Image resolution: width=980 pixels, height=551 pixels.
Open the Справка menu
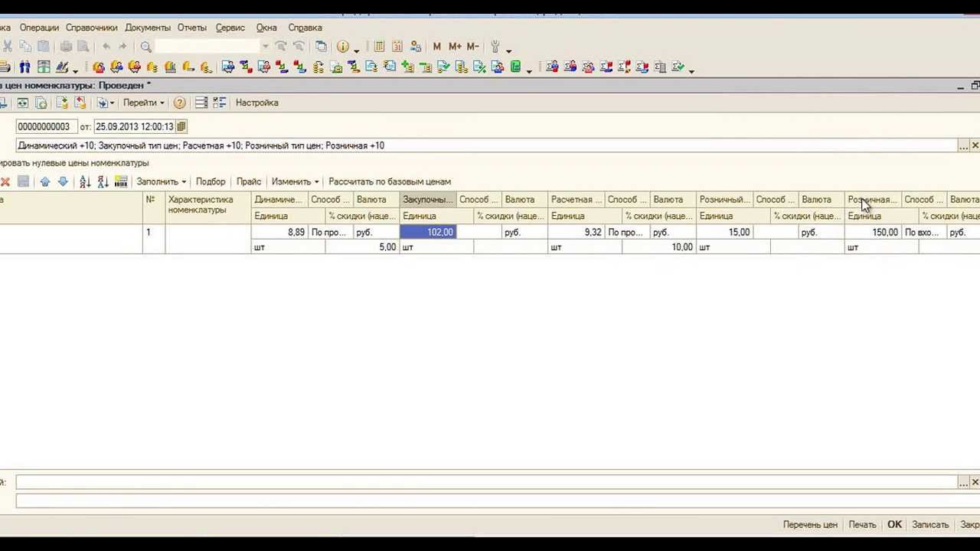(x=305, y=28)
